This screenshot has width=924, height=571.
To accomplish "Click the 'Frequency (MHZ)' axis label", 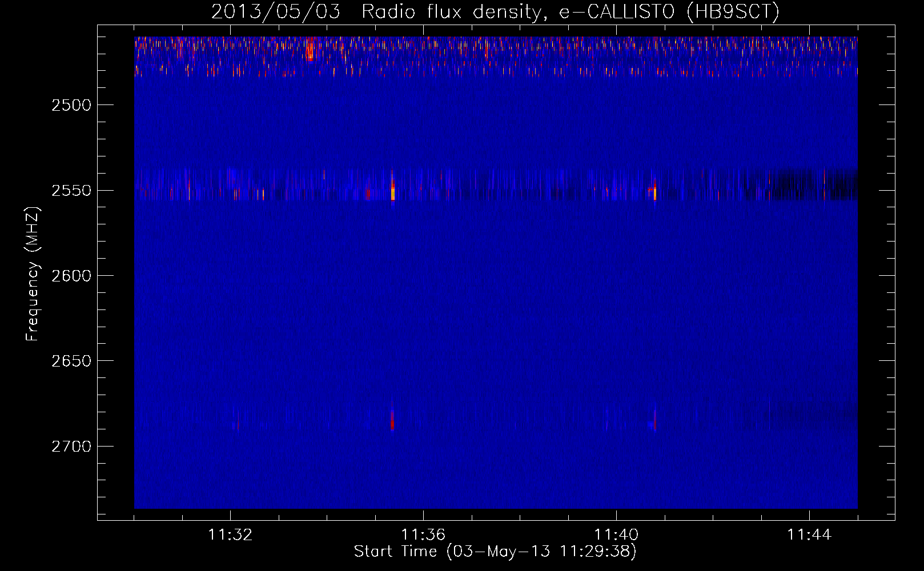I will (x=33, y=274).
